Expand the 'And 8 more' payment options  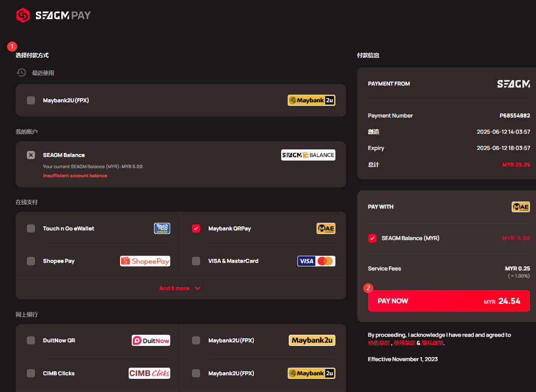tap(180, 289)
